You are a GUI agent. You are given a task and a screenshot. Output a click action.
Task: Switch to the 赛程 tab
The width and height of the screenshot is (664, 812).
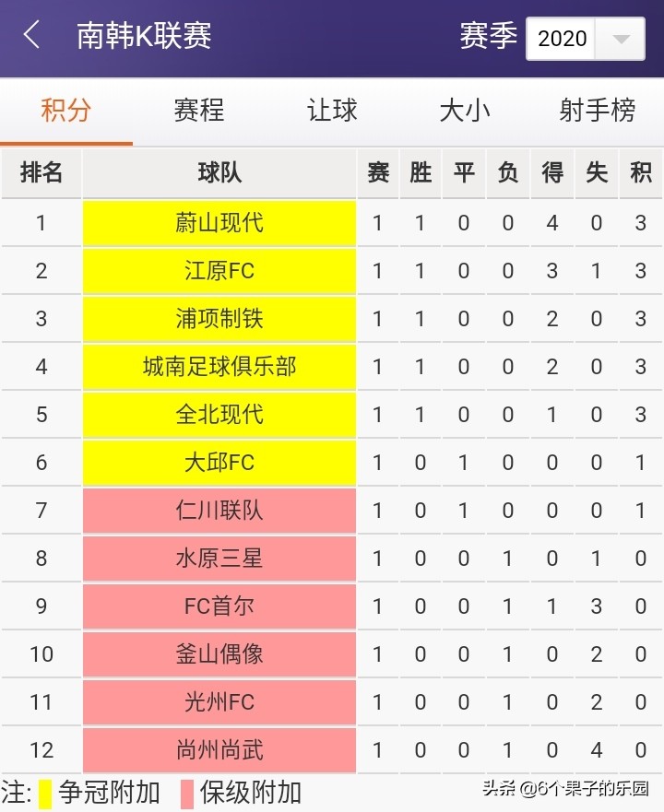click(x=198, y=109)
